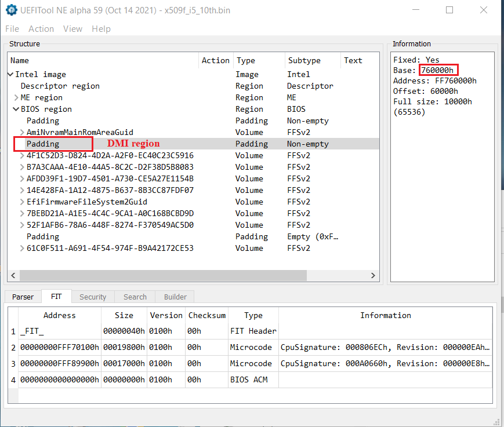Open the Search tab
The image size is (504, 427).
pos(135,297)
